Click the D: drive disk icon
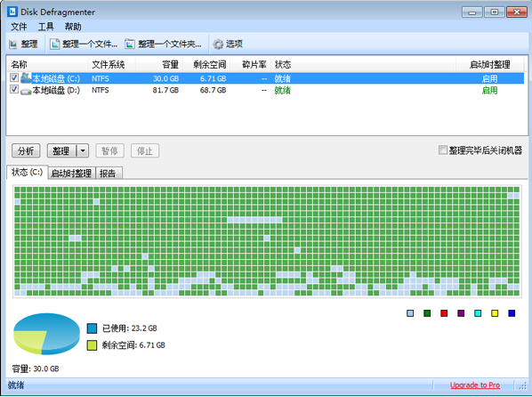532x397 pixels. (26, 91)
